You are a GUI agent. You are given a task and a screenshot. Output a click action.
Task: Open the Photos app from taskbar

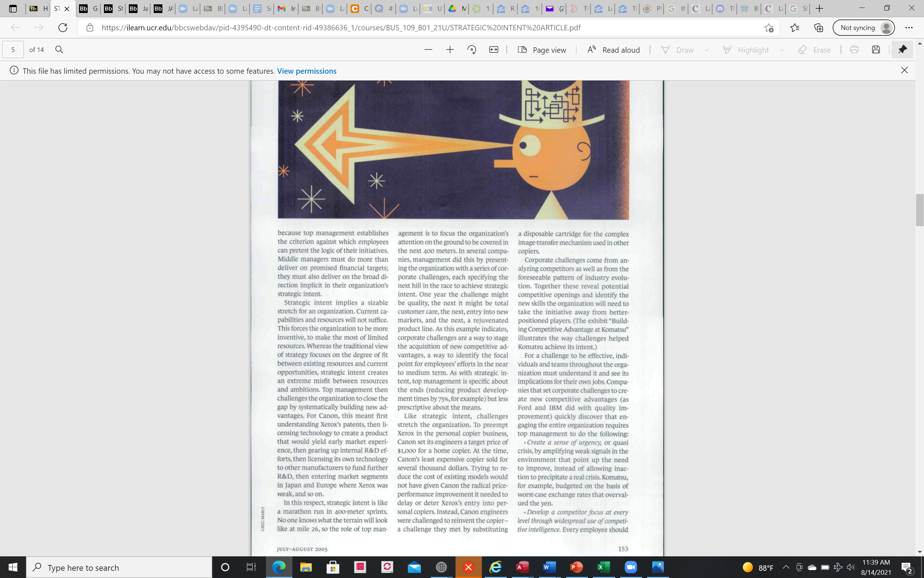click(658, 567)
